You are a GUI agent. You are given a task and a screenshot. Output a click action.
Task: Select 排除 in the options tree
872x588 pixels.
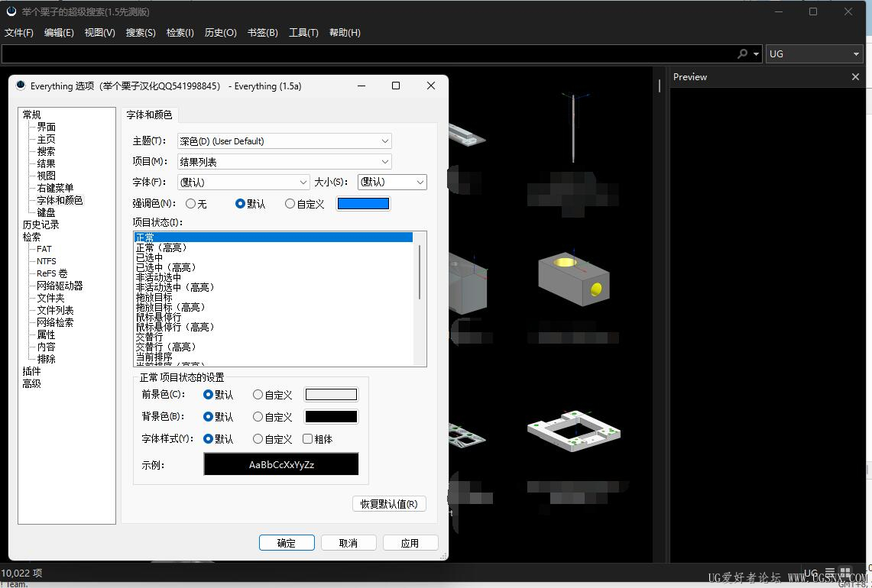[46, 359]
